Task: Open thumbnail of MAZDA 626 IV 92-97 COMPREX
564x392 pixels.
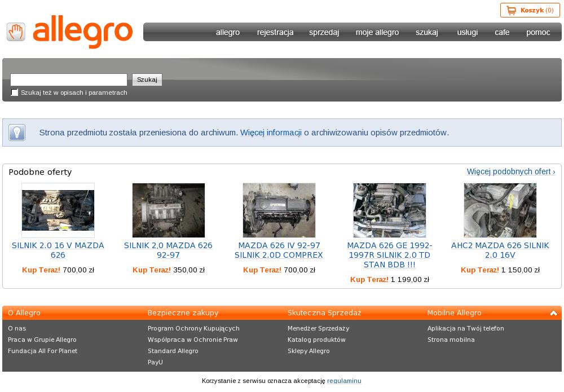Action: coord(279,210)
